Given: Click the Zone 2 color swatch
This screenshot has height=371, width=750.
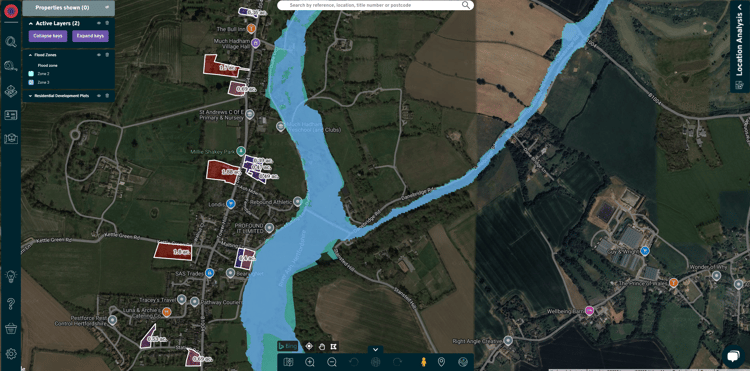Looking at the screenshot, I should (x=31, y=74).
